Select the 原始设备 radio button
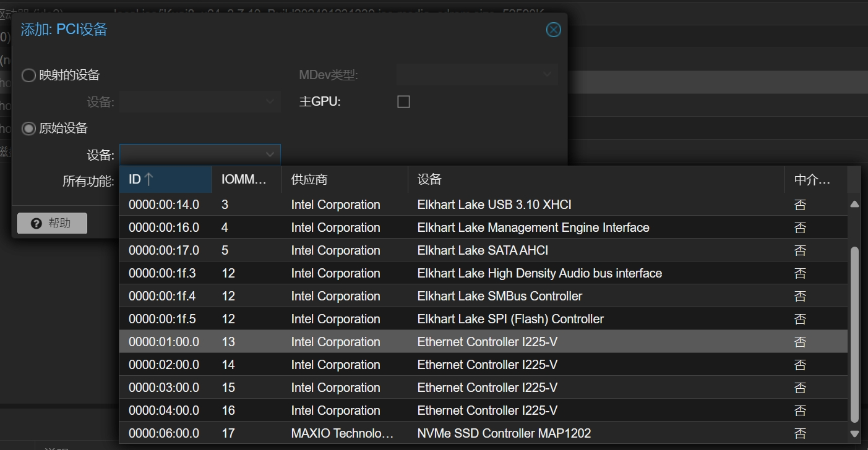The width and height of the screenshot is (868, 450). pyautogui.click(x=28, y=128)
